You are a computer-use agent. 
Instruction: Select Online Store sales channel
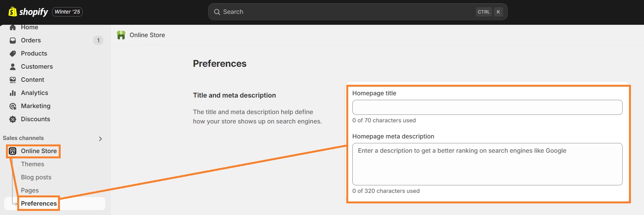point(39,151)
